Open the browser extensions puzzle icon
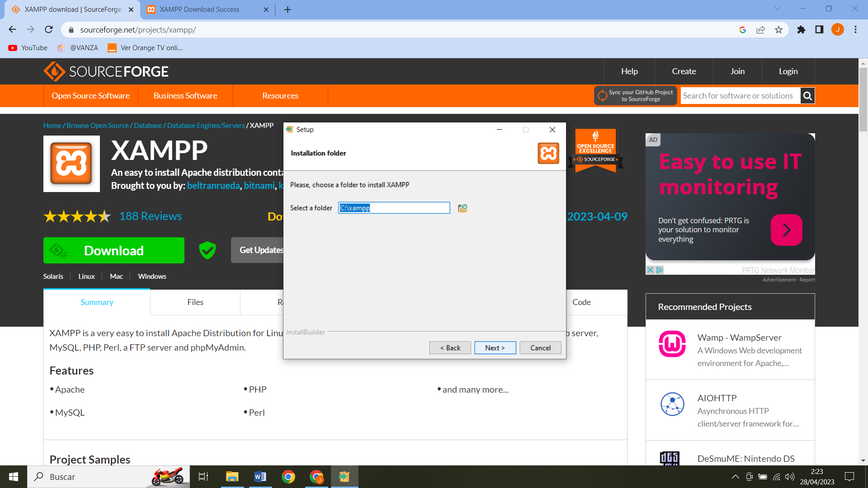Screen dimensions: 868x488 (x=801, y=29)
